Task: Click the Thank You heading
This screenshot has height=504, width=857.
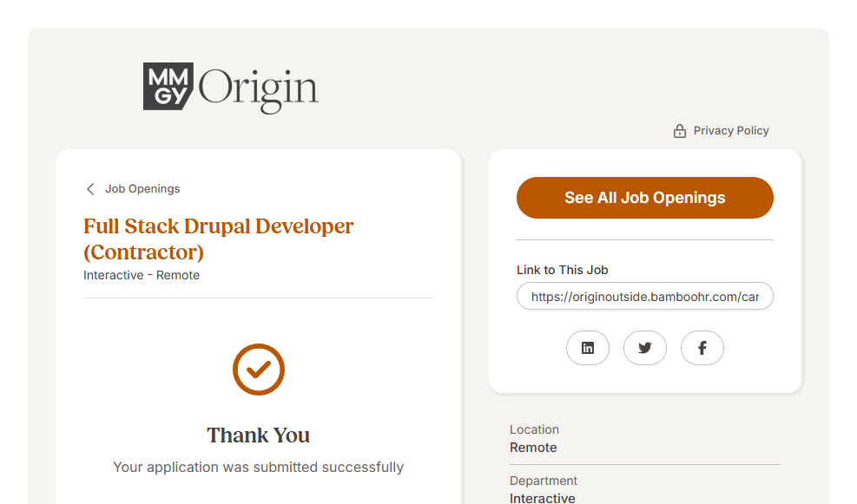Action: click(258, 435)
